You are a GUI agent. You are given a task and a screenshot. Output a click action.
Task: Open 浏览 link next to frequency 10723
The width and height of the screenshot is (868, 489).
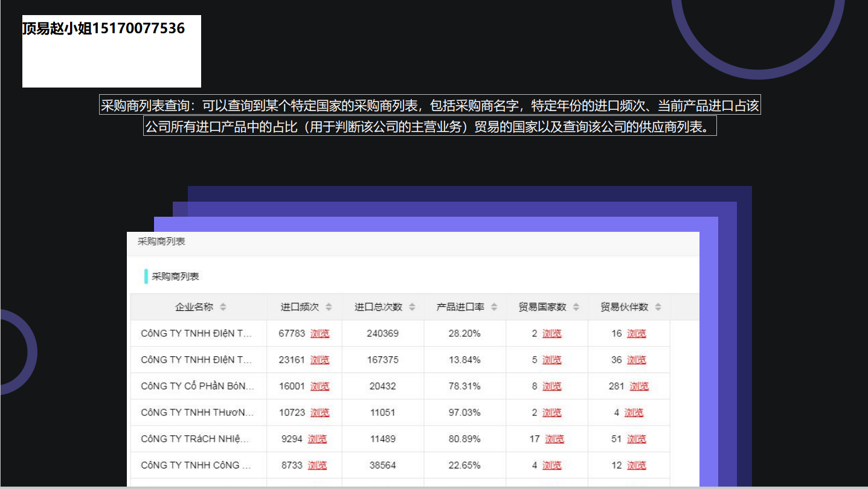pos(320,413)
